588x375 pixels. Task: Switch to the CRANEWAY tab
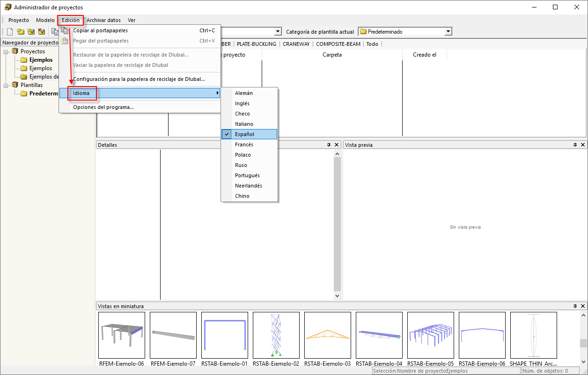(x=296, y=44)
